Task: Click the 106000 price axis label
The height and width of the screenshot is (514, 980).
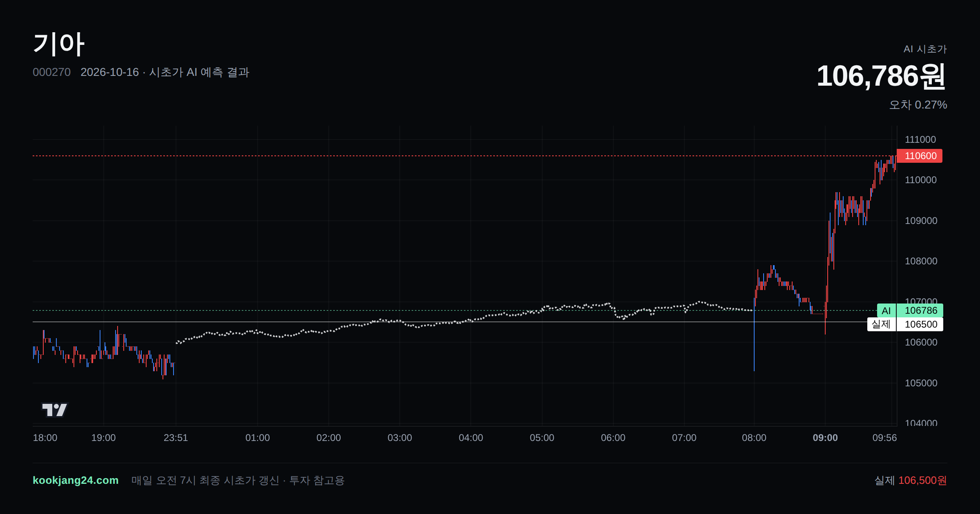Action: (921, 342)
